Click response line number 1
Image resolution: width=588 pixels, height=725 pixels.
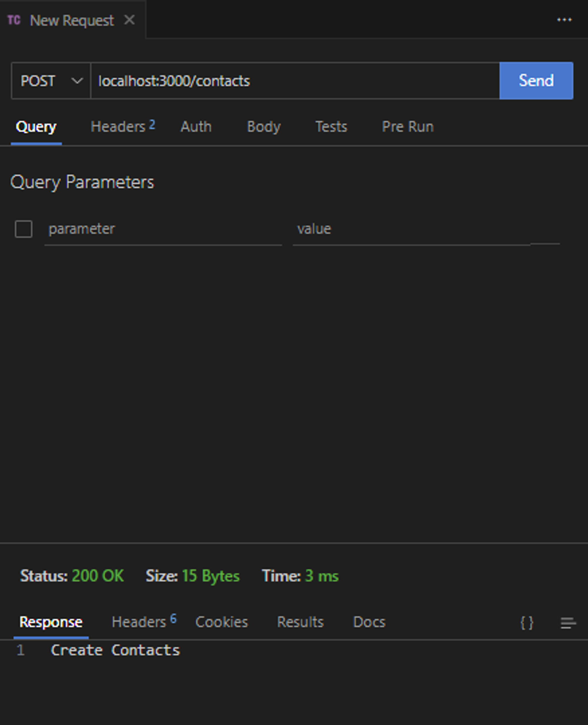(20, 650)
